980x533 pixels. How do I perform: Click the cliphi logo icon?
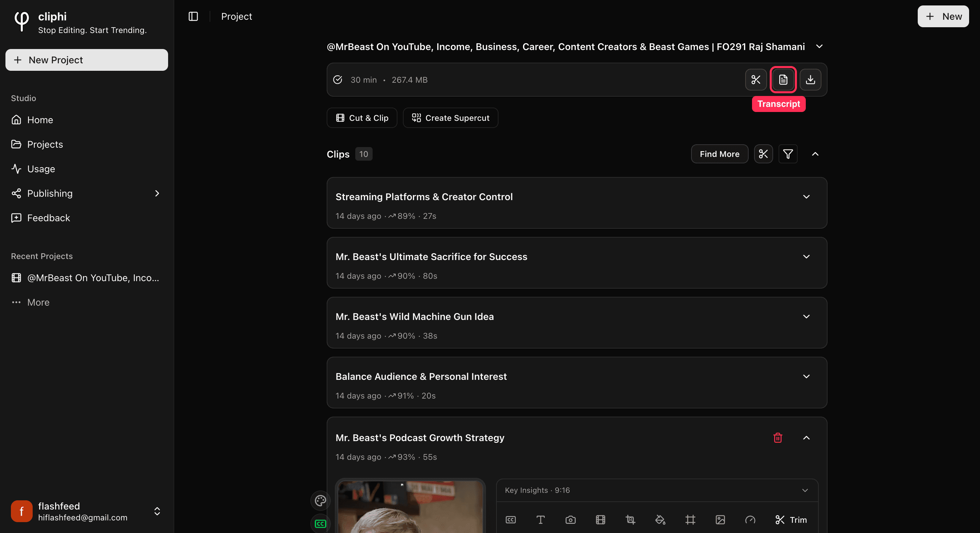coord(22,21)
